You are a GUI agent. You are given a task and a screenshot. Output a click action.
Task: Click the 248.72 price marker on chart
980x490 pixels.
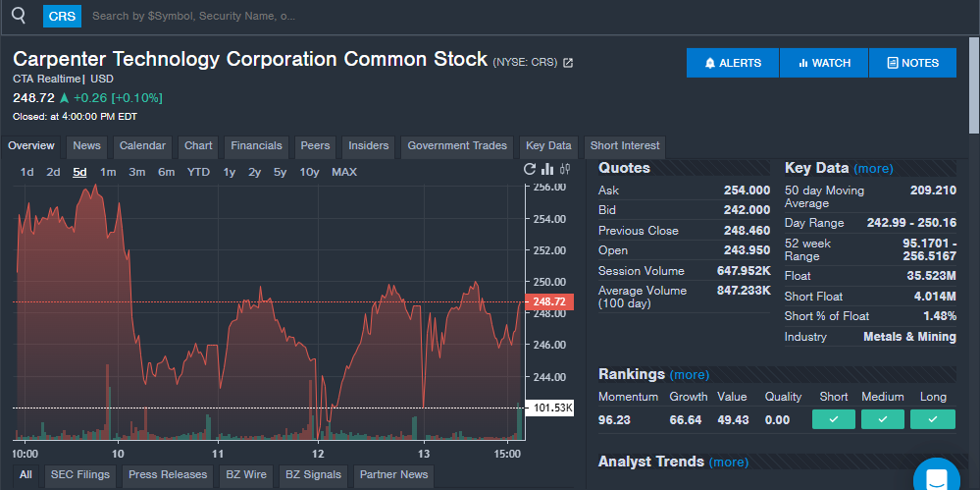tap(548, 302)
